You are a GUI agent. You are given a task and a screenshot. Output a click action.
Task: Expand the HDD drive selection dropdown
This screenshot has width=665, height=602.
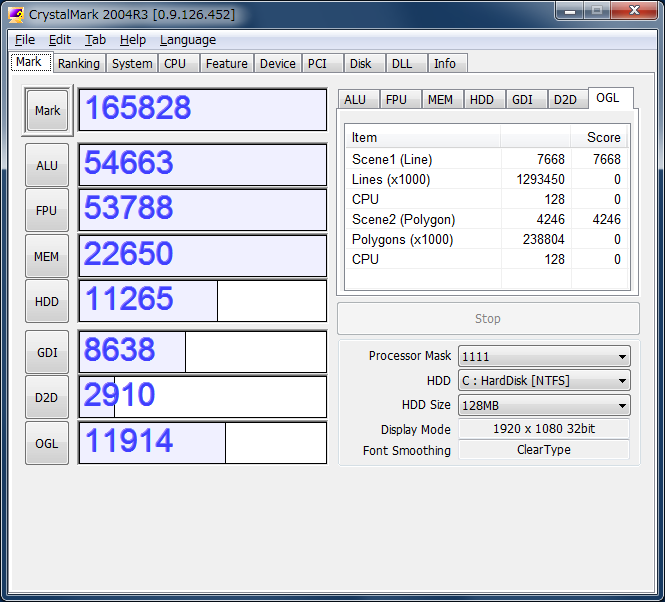click(x=543, y=380)
